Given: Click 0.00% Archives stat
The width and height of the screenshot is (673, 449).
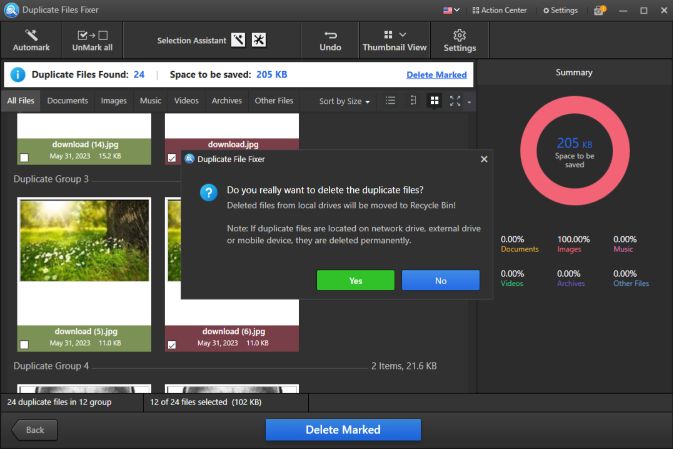Looking at the screenshot, I should [x=570, y=278].
